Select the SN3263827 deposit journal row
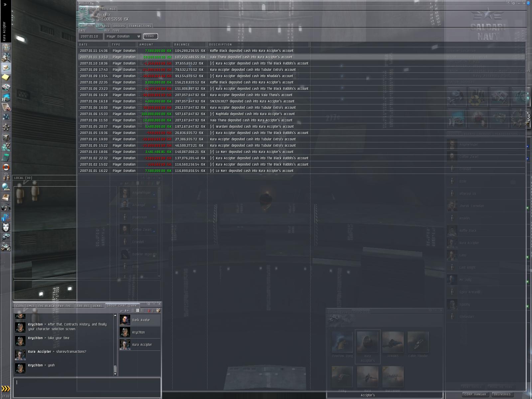The image size is (532, 399). point(302,101)
